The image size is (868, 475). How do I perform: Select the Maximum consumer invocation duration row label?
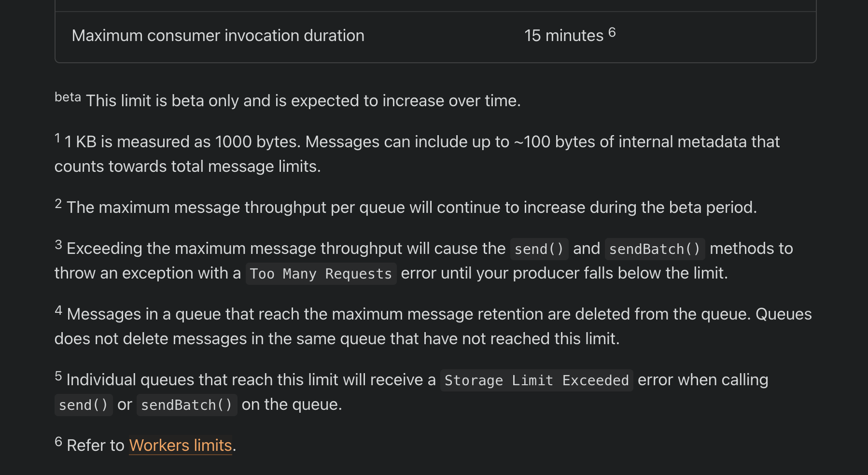(218, 36)
